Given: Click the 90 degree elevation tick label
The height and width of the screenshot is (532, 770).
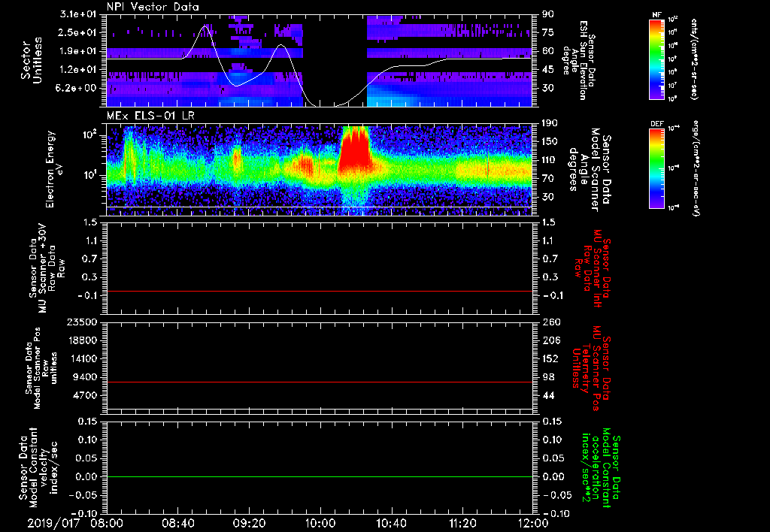Looking at the screenshot, I should pos(548,14).
